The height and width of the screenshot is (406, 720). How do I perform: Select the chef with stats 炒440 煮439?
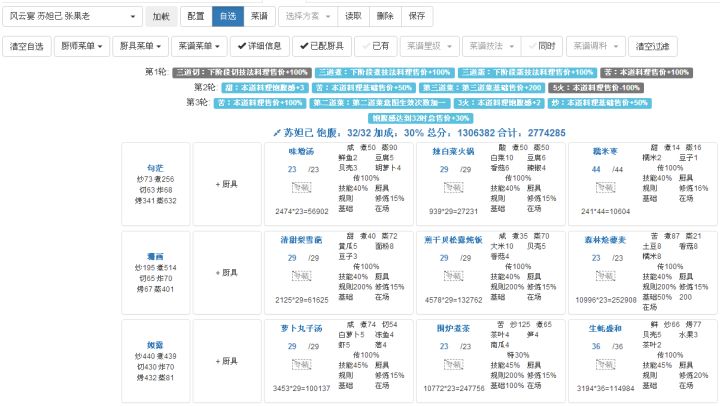coord(155,345)
